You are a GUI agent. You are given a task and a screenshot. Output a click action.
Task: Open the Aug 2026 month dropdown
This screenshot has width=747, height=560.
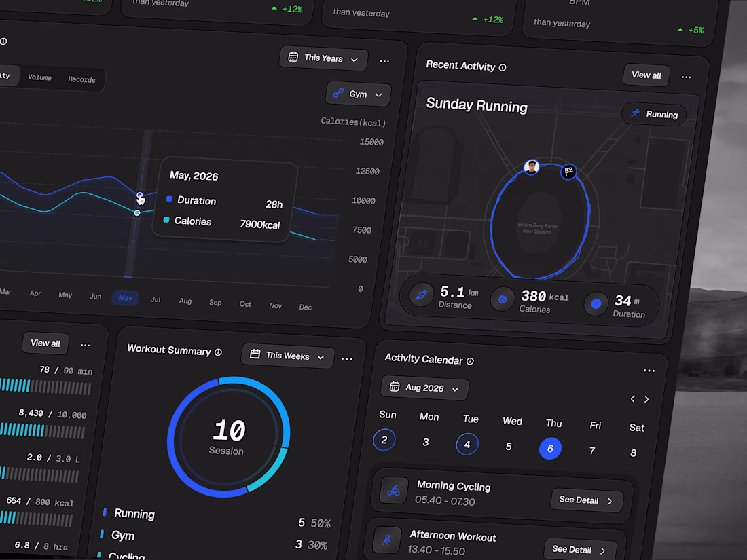point(424,388)
